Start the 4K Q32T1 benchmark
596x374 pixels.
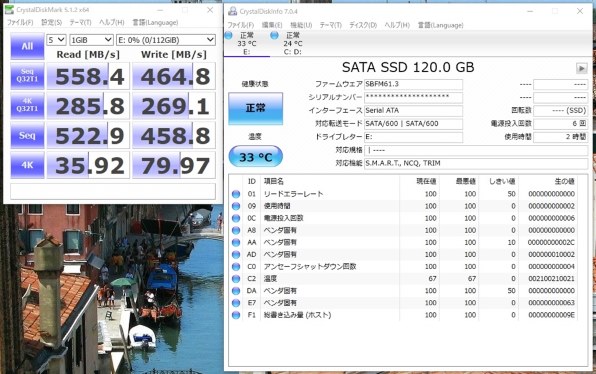coord(27,106)
